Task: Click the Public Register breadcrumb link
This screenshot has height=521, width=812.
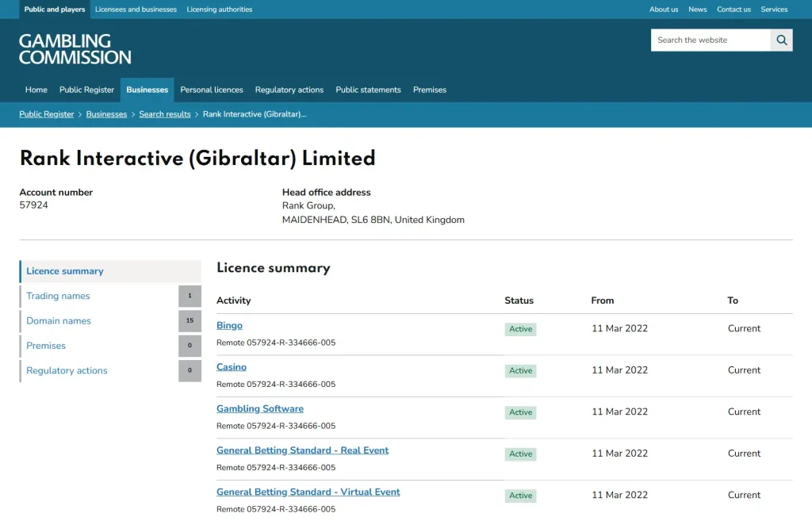Action: click(47, 114)
